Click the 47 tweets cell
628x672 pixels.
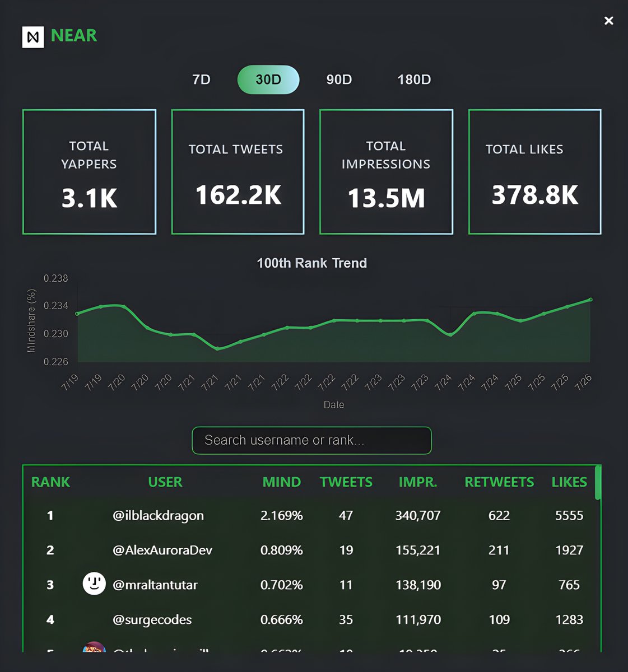346,516
